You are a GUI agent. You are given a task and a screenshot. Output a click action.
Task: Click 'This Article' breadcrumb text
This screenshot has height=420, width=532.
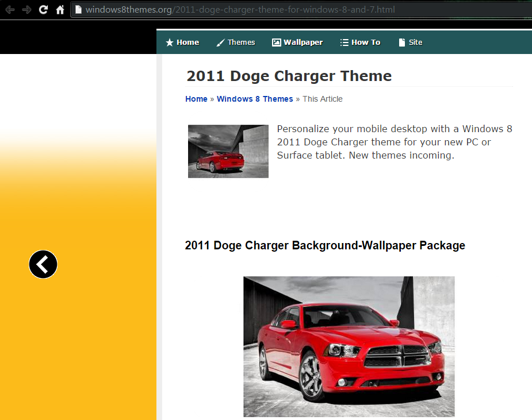323,99
